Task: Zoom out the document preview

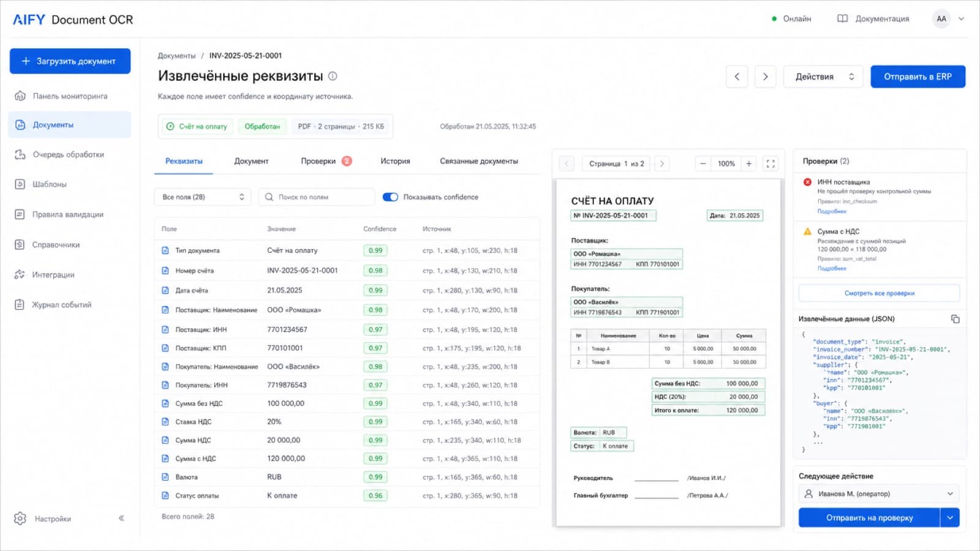Action: point(703,163)
